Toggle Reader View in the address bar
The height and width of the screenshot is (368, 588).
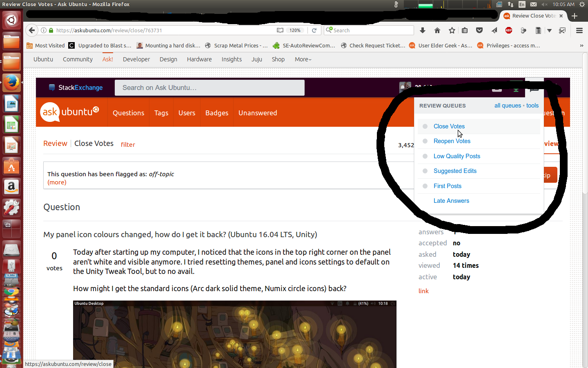(280, 30)
